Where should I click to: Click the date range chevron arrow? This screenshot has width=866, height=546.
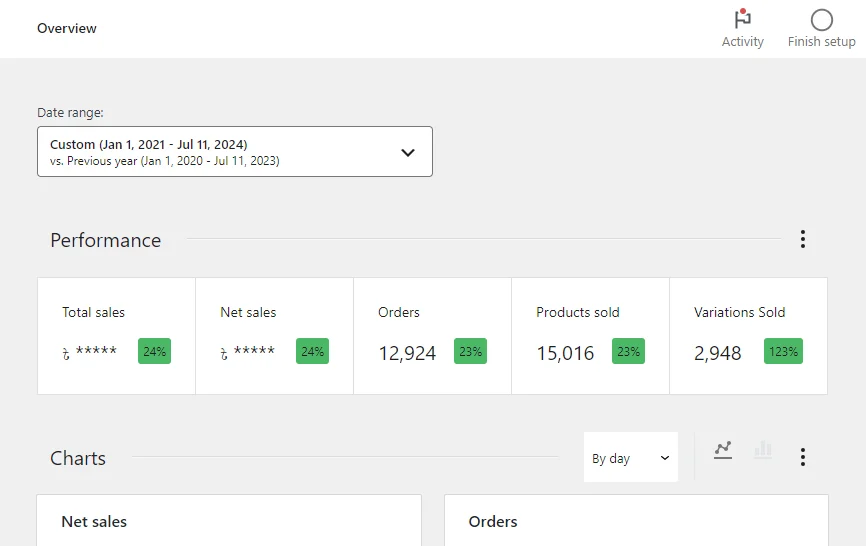(407, 153)
